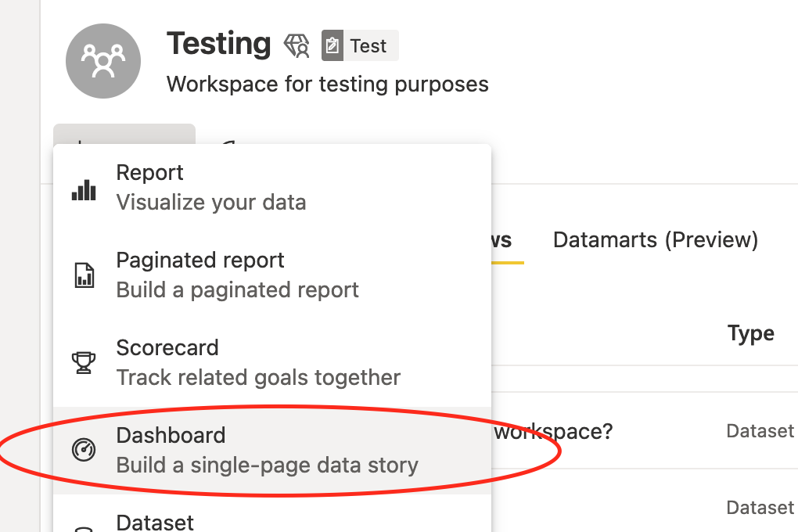This screenshot has height=532, width=798.
Task: Click the Testing workspace avatar icon
Action: click(x=103, y=61)
